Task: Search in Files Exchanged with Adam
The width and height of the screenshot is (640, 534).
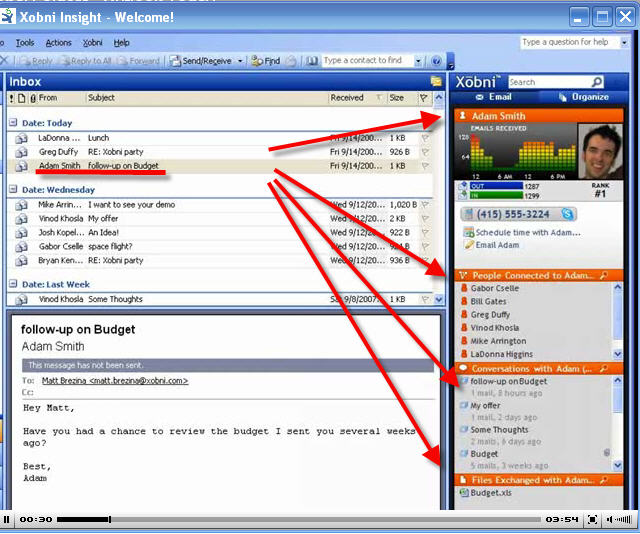Action: (603, 480)
